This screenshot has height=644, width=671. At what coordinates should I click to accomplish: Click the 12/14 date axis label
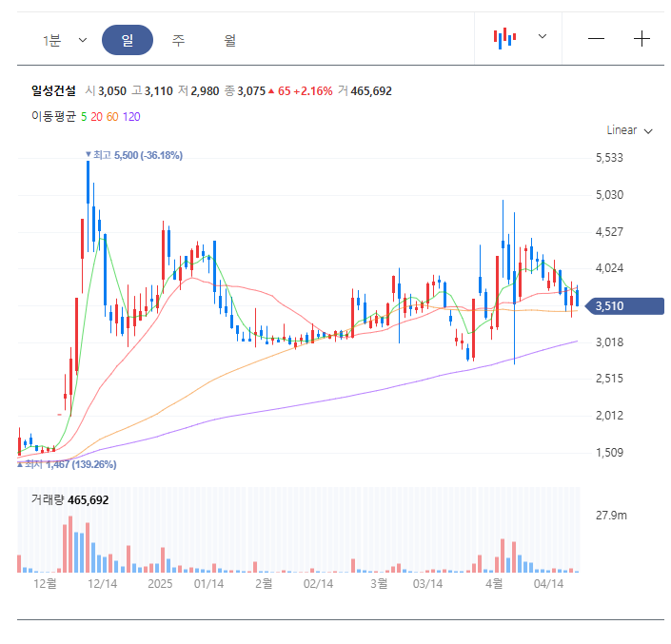pyautogui.click(x=102, y=584)
